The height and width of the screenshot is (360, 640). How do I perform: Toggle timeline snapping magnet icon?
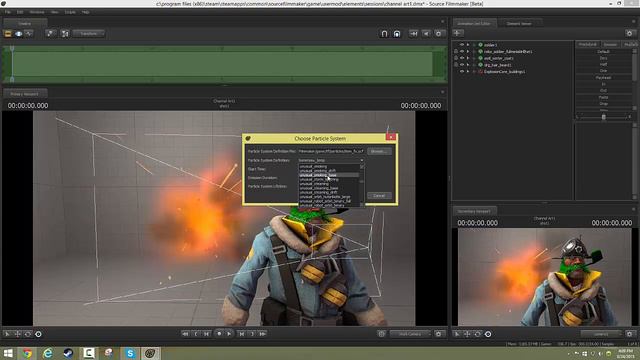pyautogui.click(x=384, y=34)
